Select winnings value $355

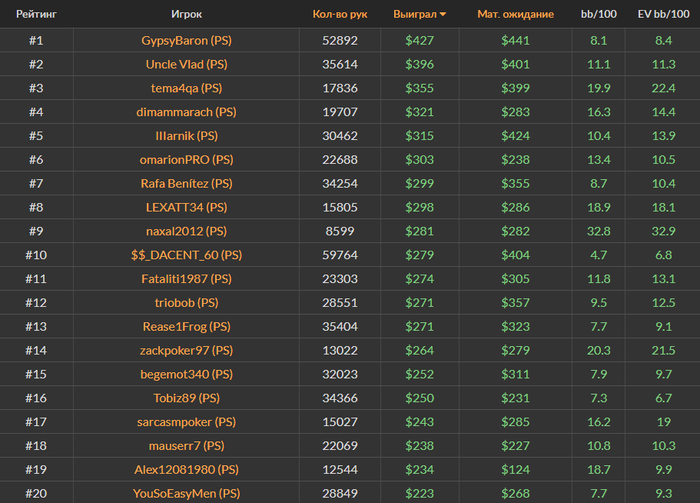coord(420,88)
